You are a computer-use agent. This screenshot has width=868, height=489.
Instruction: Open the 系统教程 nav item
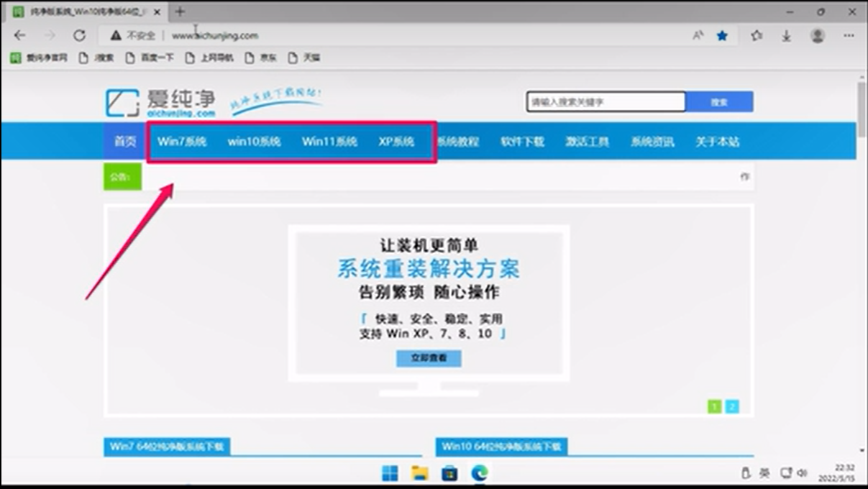pyautogui.click(x=458, y=142)
